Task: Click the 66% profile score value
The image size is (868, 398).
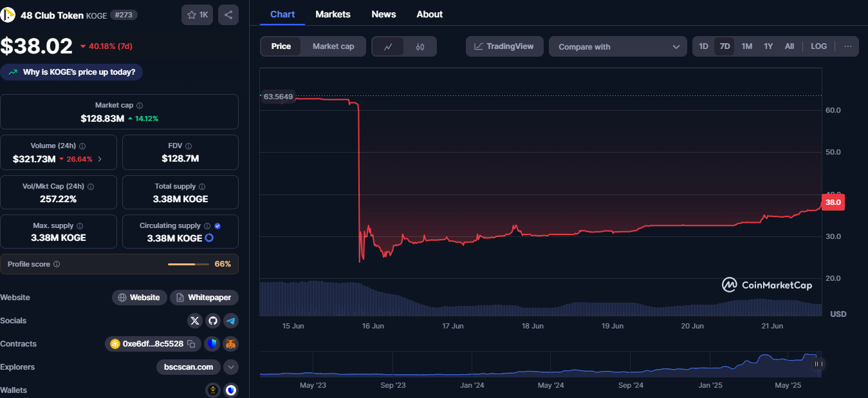Action: (223, 264)
